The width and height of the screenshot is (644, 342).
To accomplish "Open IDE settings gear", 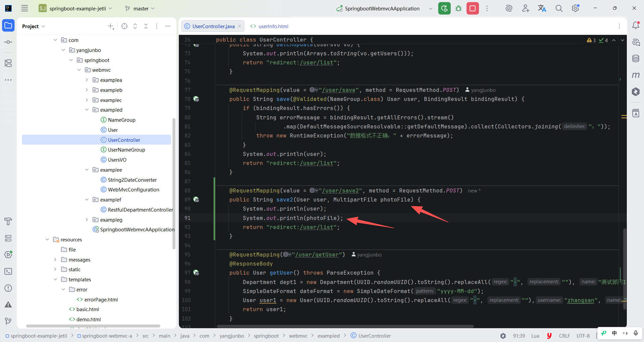I will tap(576, 8).
